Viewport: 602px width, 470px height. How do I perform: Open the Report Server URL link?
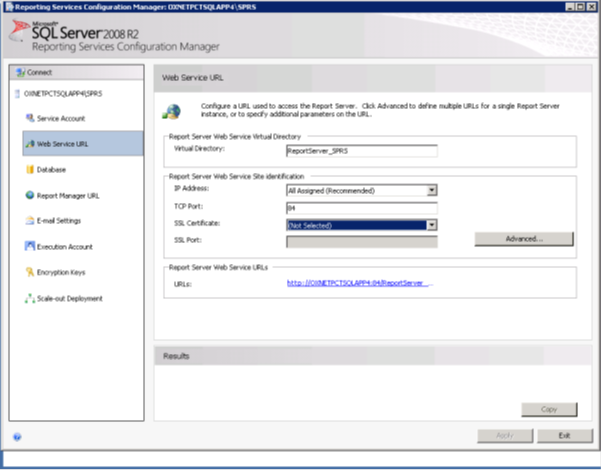click(360, 283)
